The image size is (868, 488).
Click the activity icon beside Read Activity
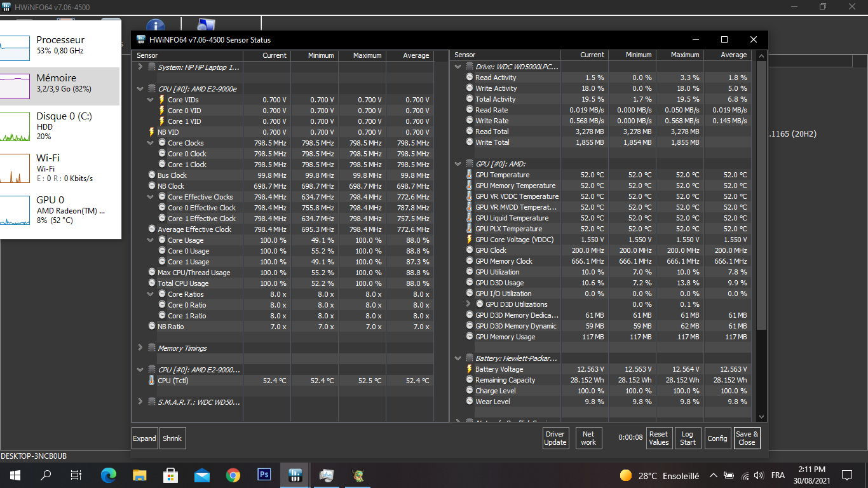pos(469,77)
